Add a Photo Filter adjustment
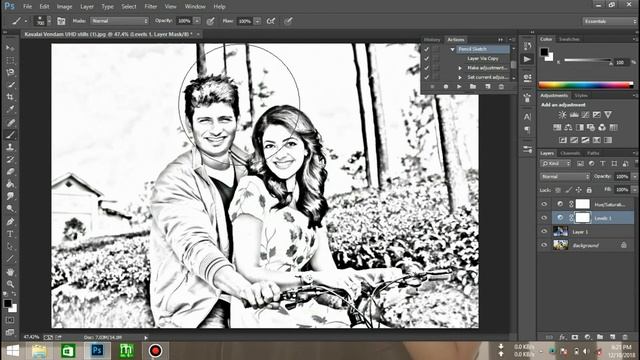 tap(591, 127)
